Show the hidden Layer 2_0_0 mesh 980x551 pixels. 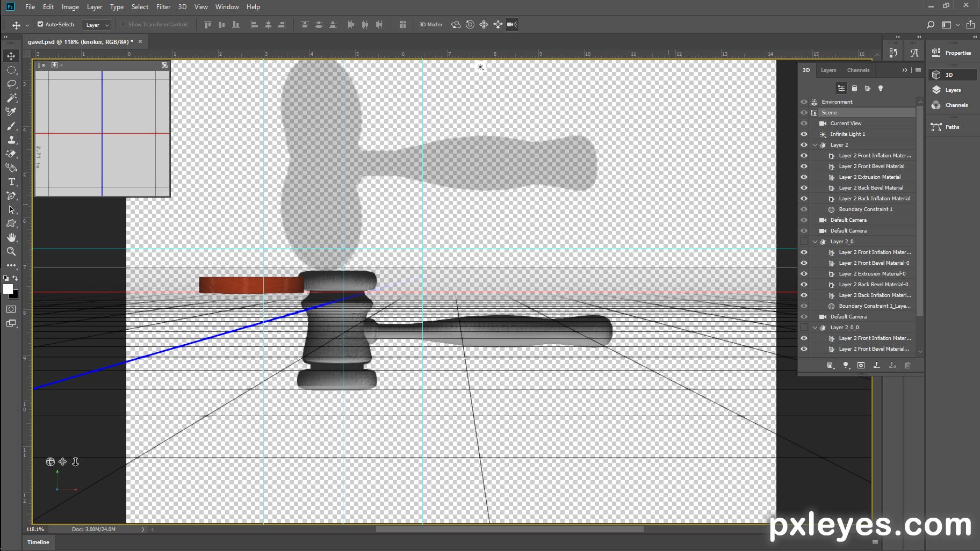[x=804, y=328]
